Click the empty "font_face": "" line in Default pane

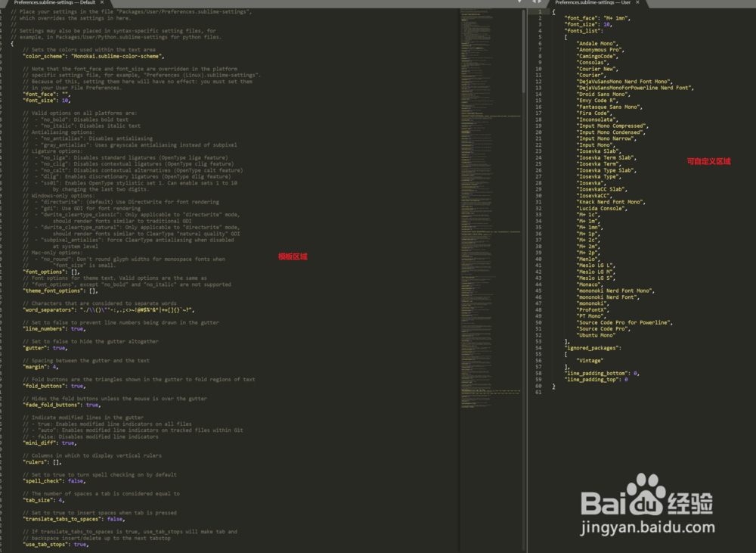pos(46,94)
